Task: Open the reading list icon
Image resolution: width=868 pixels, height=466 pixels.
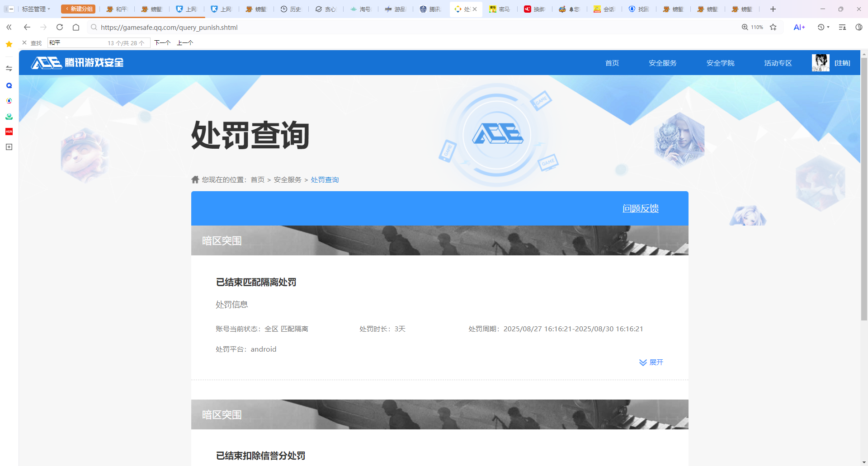Action: point(842,27)
